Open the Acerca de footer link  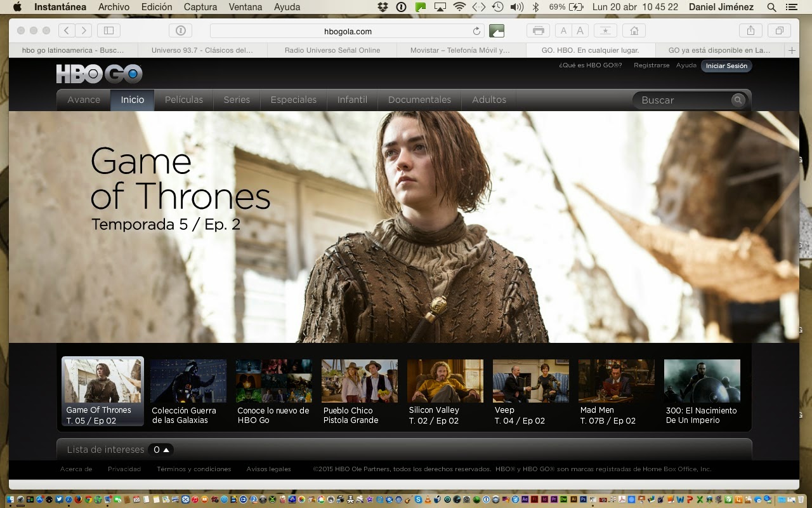tap(76, 469)
